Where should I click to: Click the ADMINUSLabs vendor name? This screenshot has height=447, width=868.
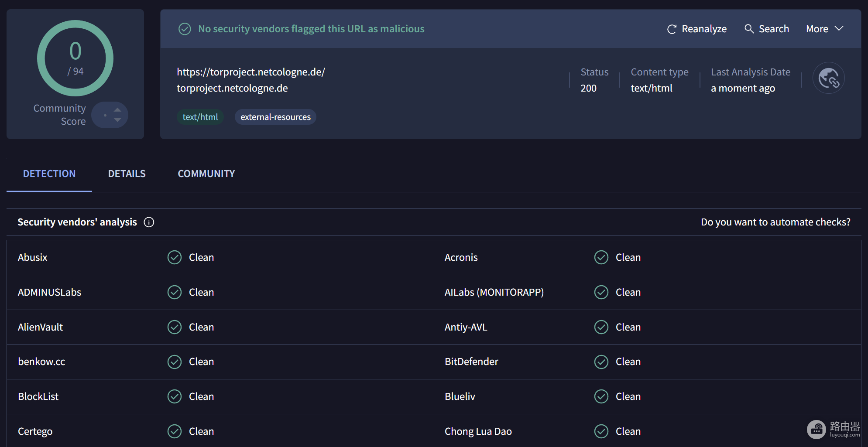49,292
